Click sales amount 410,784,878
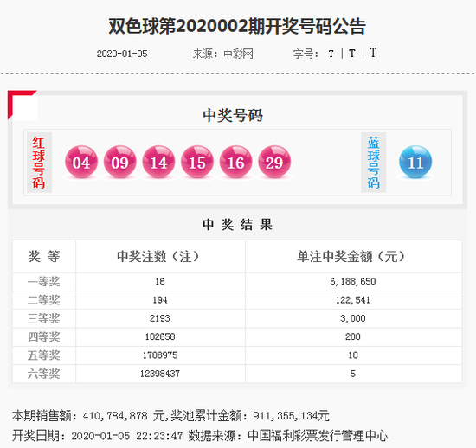The width and height of the screenshot is (476, 448). (x=115, y=415)
